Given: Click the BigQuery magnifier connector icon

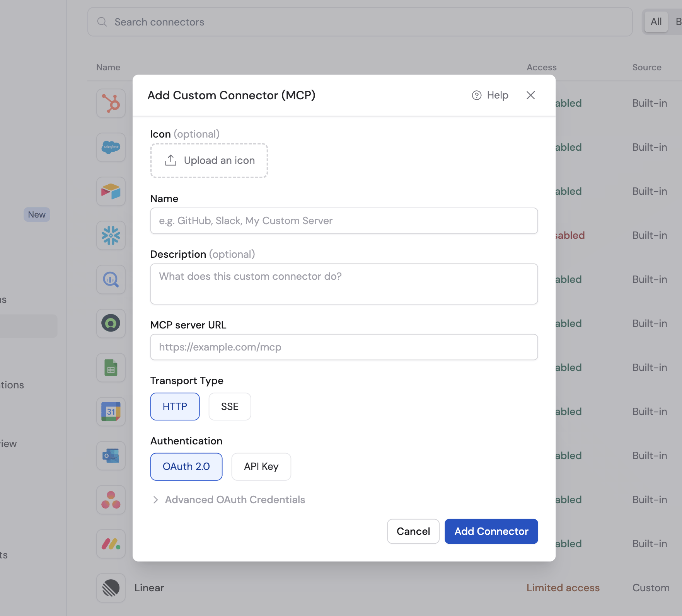Looking at the screenshot, I should click(111, 279).
